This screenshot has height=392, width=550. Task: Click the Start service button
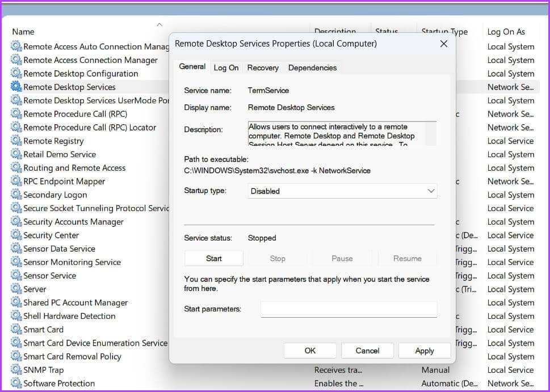tap(213, 259)
